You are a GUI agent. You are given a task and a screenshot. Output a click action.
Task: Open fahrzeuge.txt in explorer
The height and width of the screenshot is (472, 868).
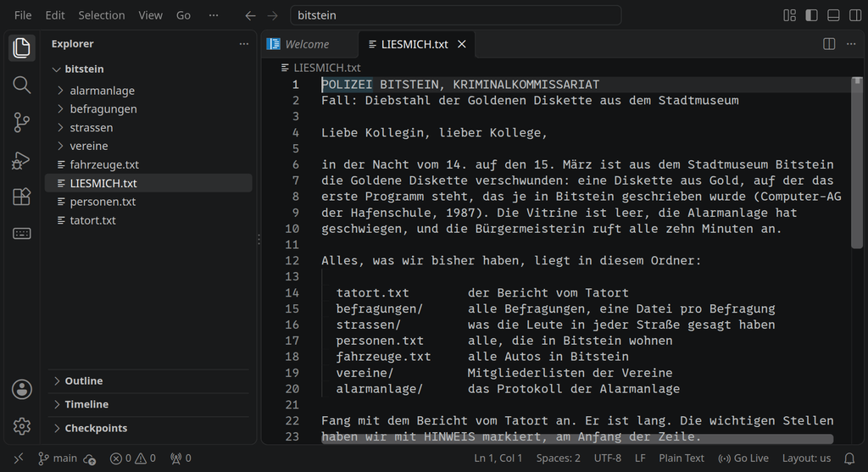pos(149,165)
